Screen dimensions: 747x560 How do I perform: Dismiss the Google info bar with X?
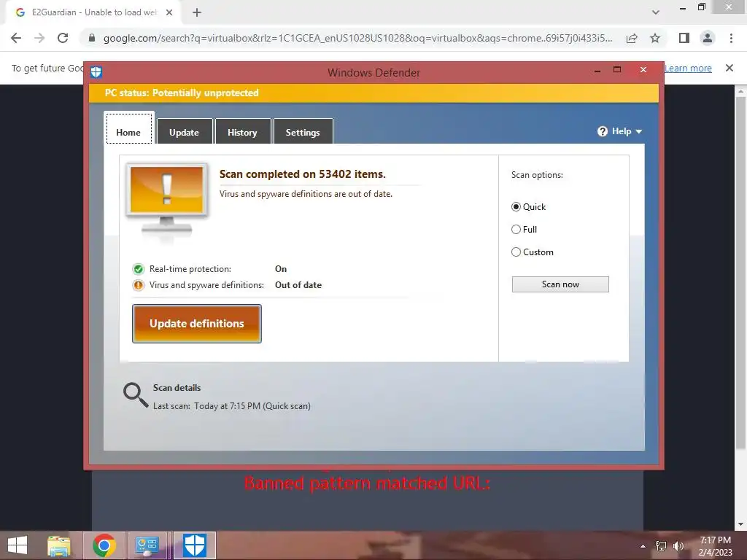coord(729,68)
